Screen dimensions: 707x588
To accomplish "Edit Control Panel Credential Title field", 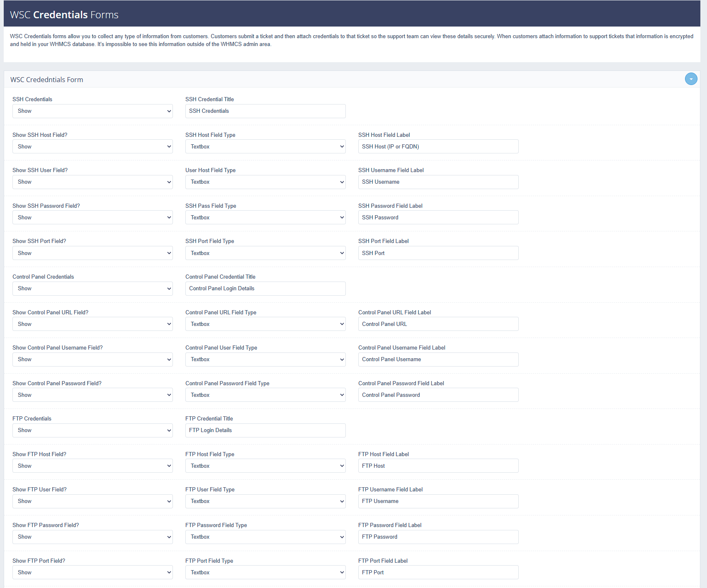I will coord(265,289).
